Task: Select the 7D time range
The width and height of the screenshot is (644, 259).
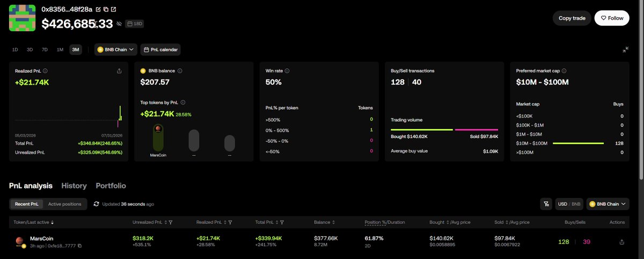Action: [x=45, y=49]
